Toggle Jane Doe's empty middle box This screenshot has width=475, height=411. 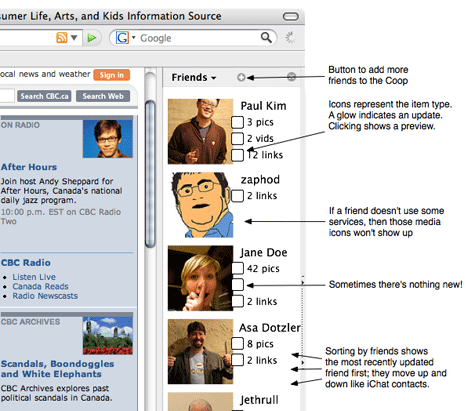pyautogui.click(x=237, y=285)
